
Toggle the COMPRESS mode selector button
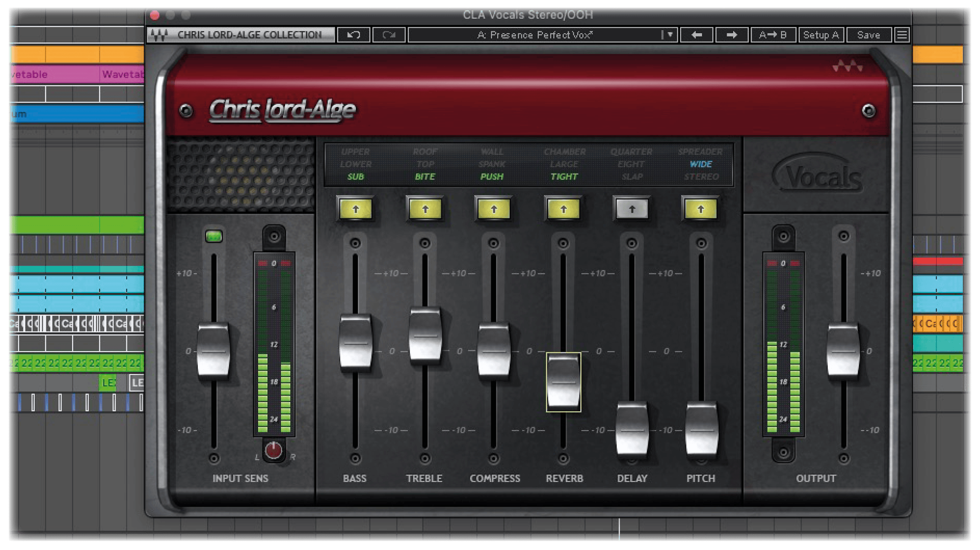493,209
